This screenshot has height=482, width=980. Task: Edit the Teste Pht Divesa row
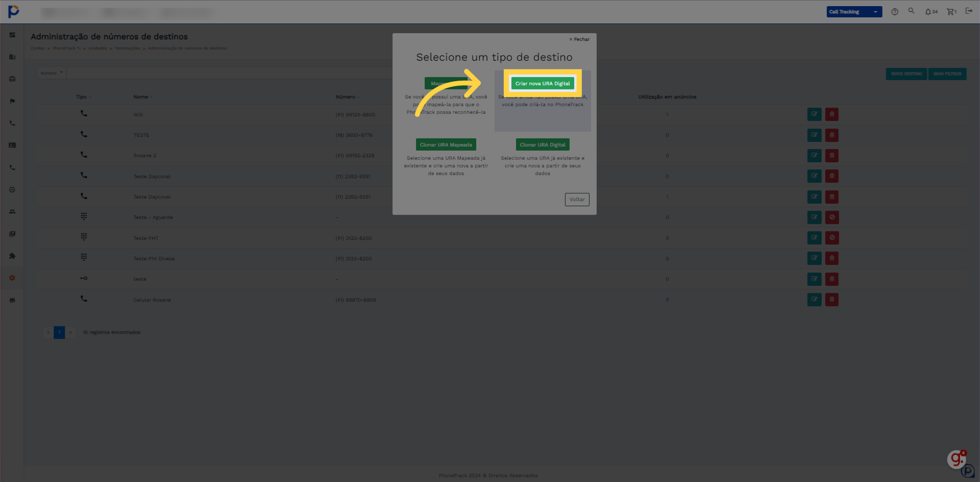coord(814,258)
